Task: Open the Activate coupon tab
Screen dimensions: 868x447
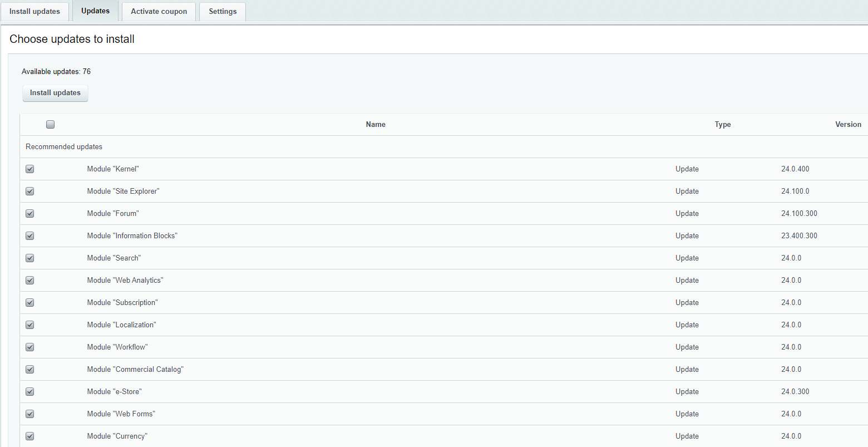Action: (x=159, y=11)
